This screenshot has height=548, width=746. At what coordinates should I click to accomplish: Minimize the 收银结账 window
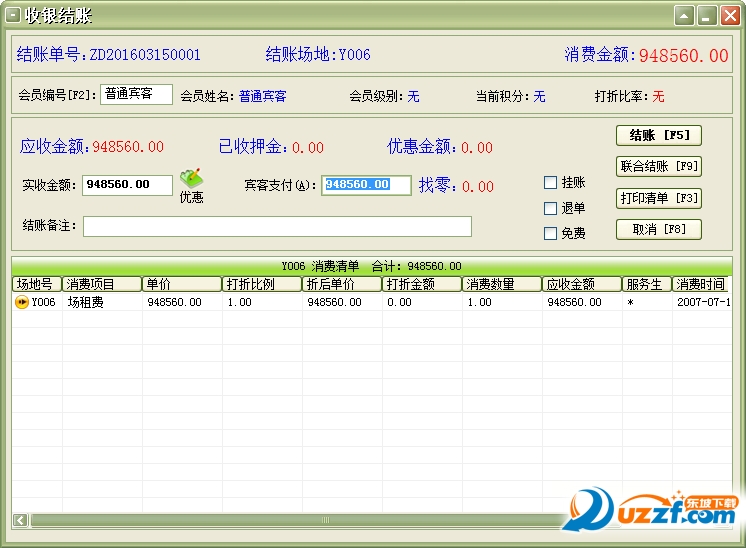[707, 16]
